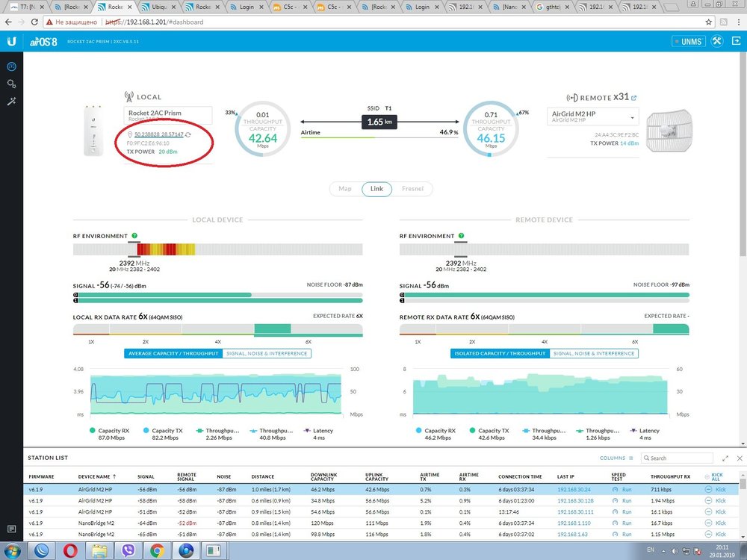This screenshot has height=560, width=747.
Task: Open the AirGrid M2 HP remote device dropdown
Action: pos(593,117)
